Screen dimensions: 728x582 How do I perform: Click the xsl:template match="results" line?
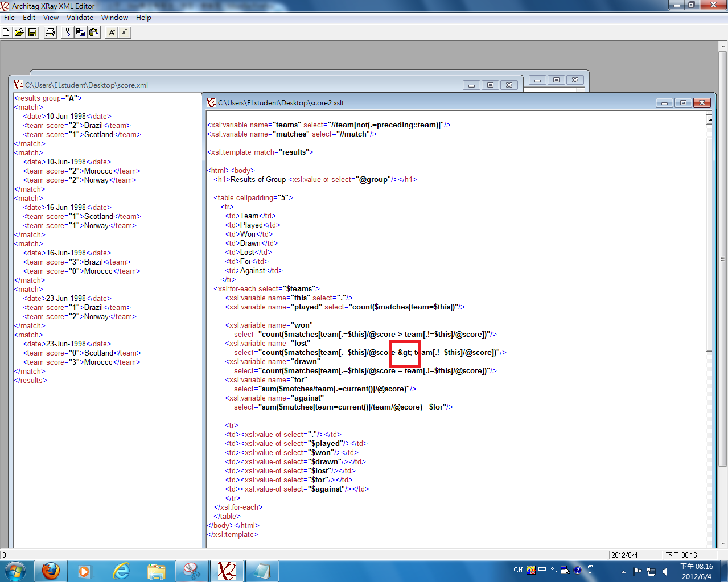click(x=260, y=152)
